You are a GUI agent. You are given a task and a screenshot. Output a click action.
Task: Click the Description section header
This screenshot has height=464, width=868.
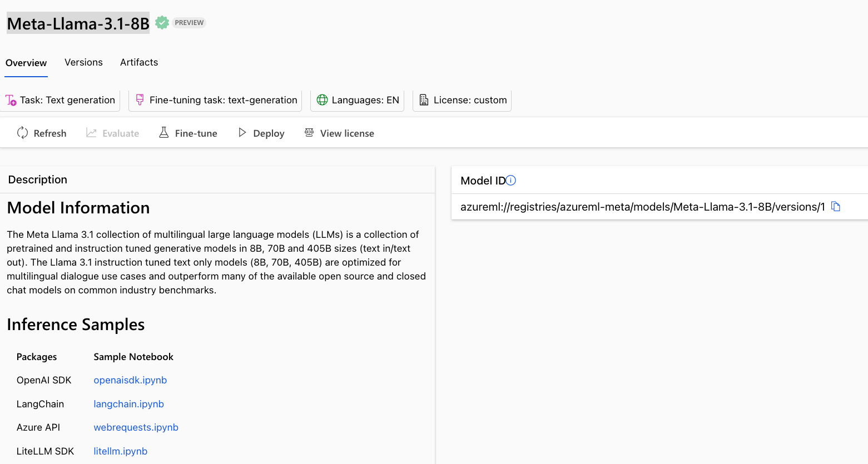38,179
